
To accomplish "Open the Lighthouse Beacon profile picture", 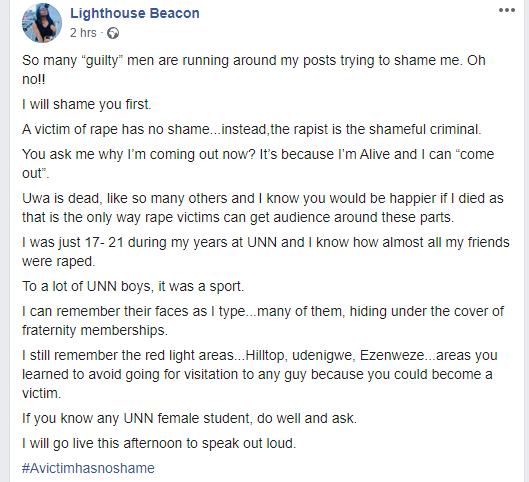I will (x=42, y=23).
